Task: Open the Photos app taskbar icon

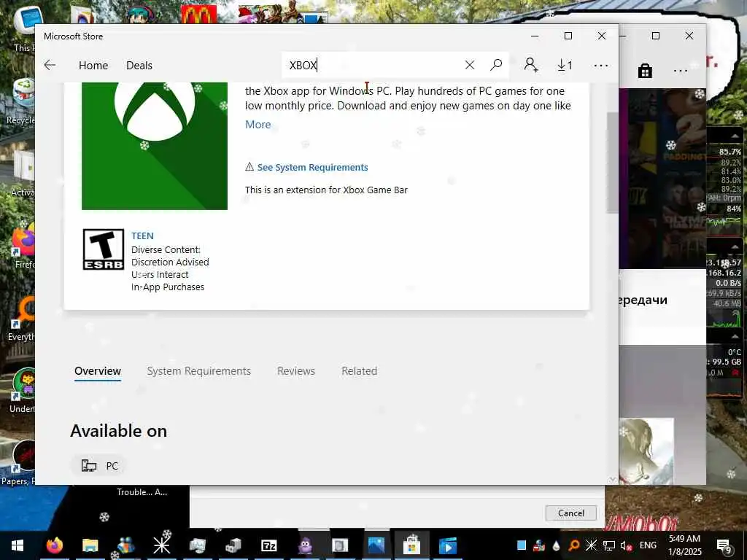Action: tap(376, 545)
